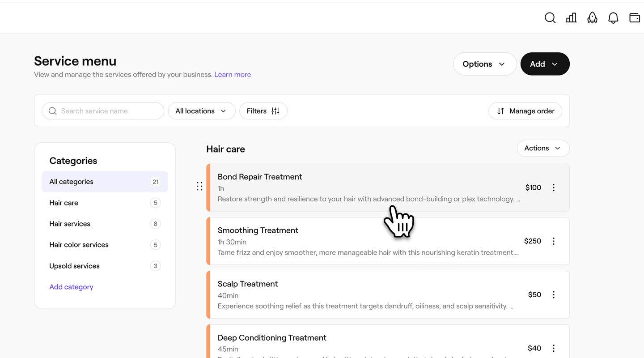Open search using the top magnifier icon
Viewport: 644px width, 358px height.
[x=550, y=18]
